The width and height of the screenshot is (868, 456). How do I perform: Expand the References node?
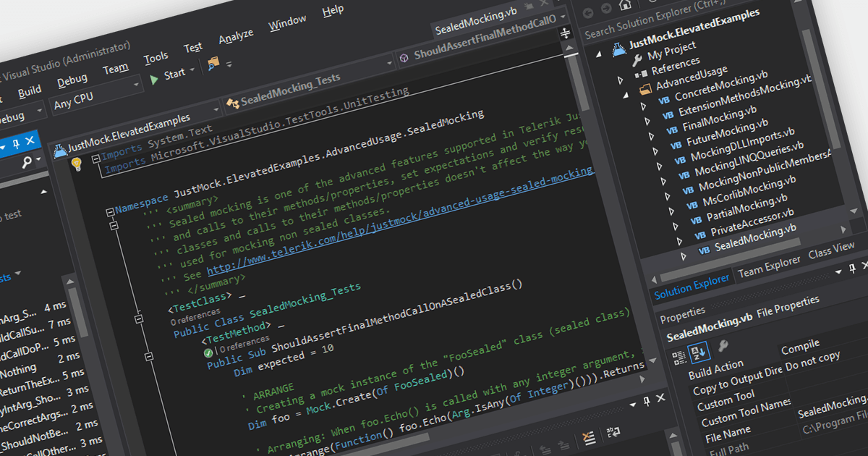pyautogui.click(x=620, y=80)
